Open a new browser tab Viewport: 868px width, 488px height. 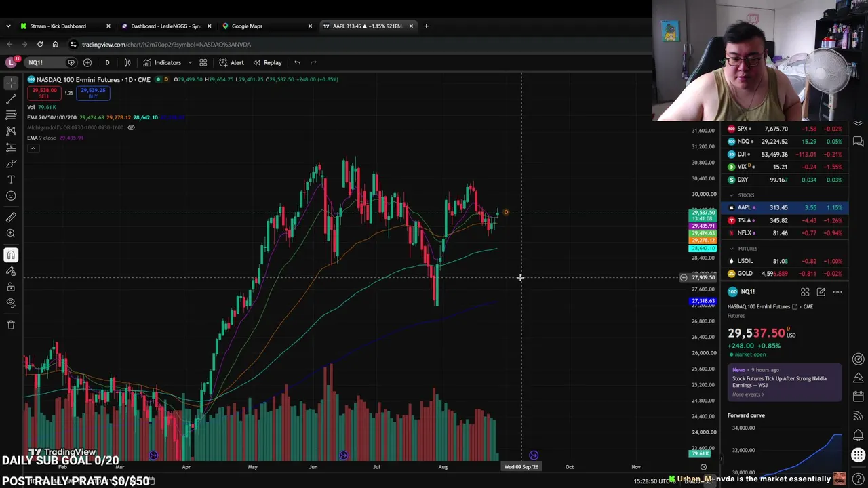[x=426, y=26]
